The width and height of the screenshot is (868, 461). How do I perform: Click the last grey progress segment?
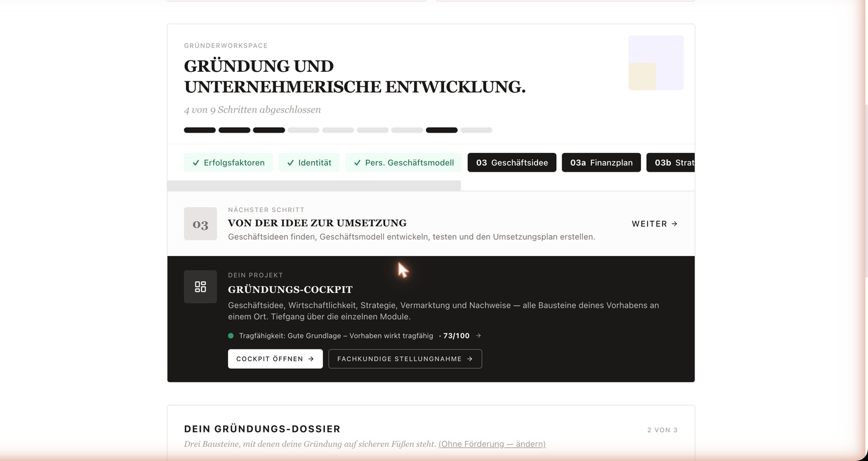(476, 130)
